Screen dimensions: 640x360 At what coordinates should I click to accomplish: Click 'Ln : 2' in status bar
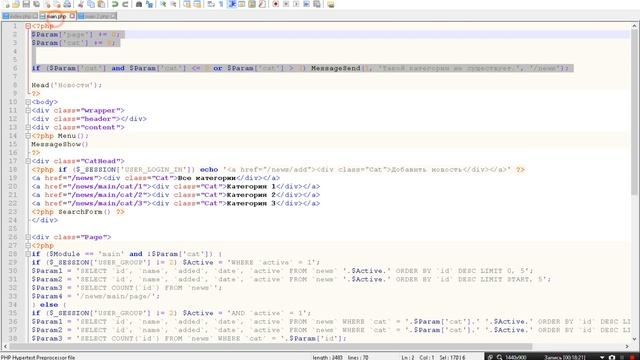point(408,357)
